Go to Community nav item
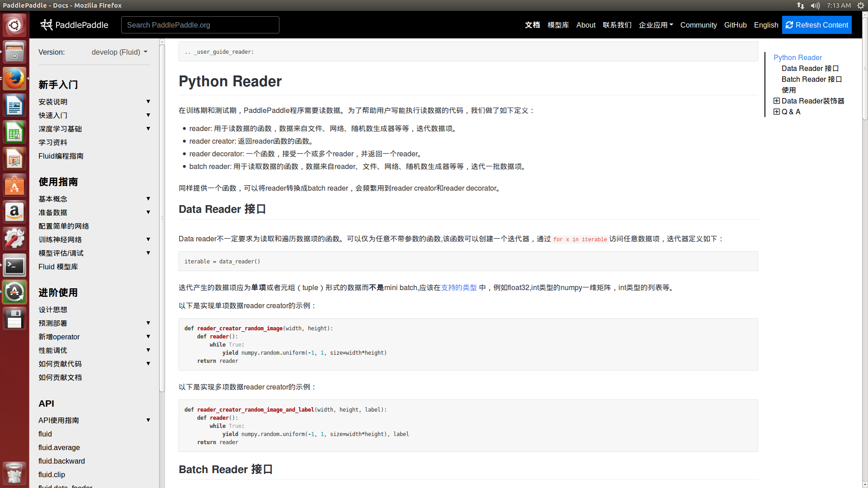Image resolution: width=868 pixels, height=488 pixels. 698,25
